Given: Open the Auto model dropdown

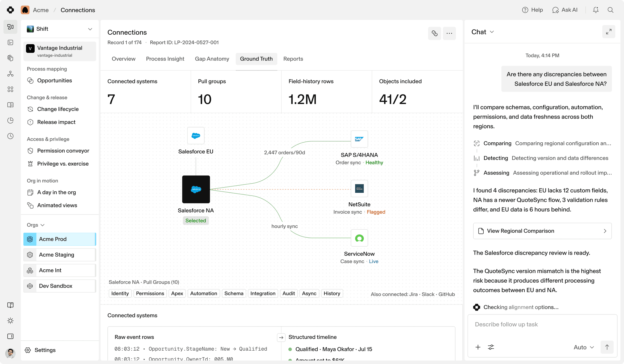Looking at the screenshot, I should [x=584, y=347].
